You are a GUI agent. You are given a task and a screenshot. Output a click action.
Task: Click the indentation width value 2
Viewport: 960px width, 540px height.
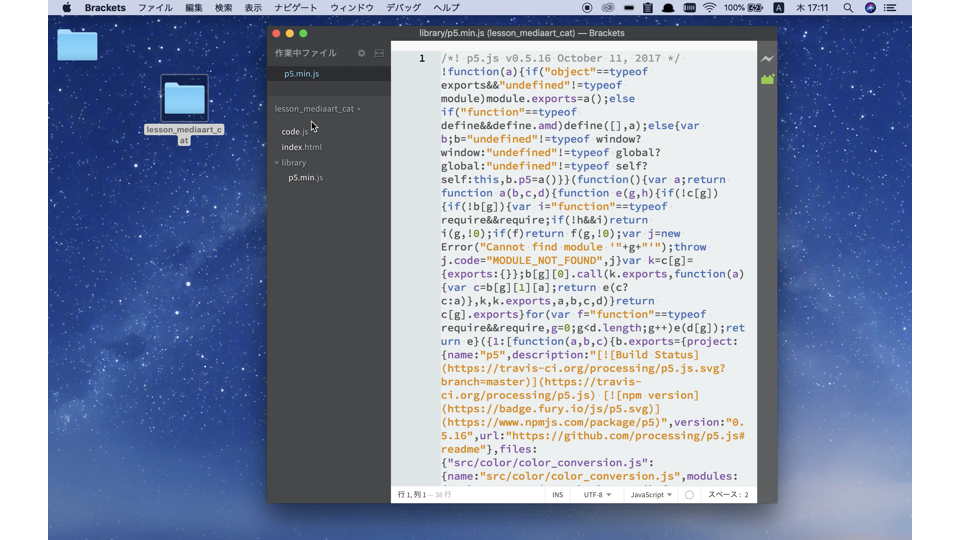pyautogui.click(x=746, y=495)
